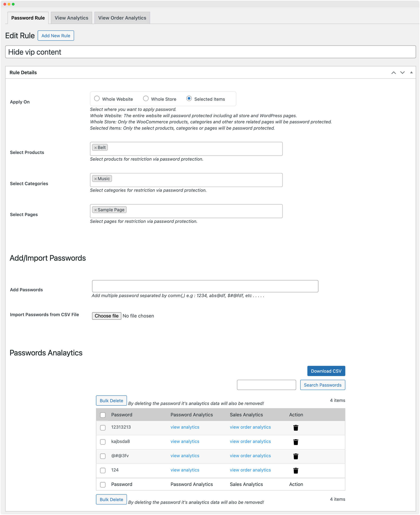Open view order analytics for 124
Image resolution: width=420 pixels, height=515 pixels.
tap(250, 470)
